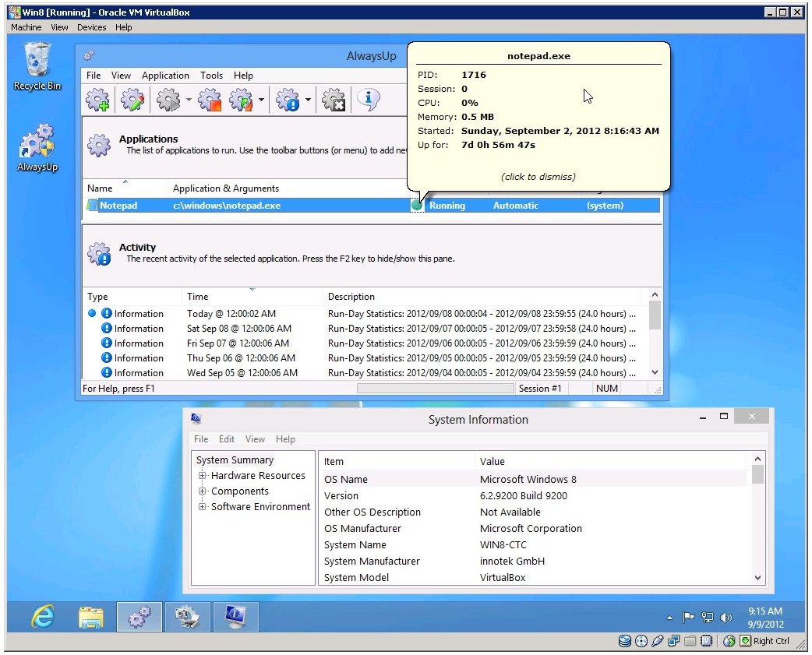Open the AlwaysUp Application menu
The image size is (812, 655).
click(165, 76)
